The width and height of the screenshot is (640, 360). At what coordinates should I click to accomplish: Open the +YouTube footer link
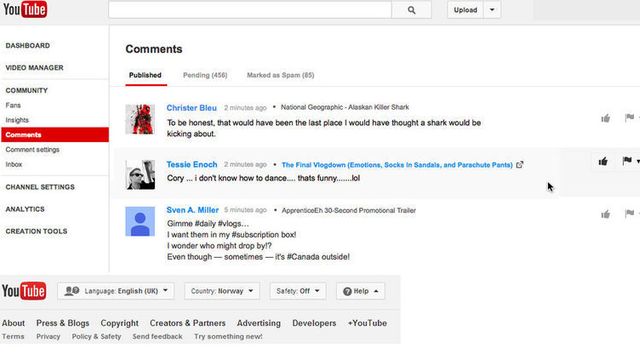[x=367, y=323]
